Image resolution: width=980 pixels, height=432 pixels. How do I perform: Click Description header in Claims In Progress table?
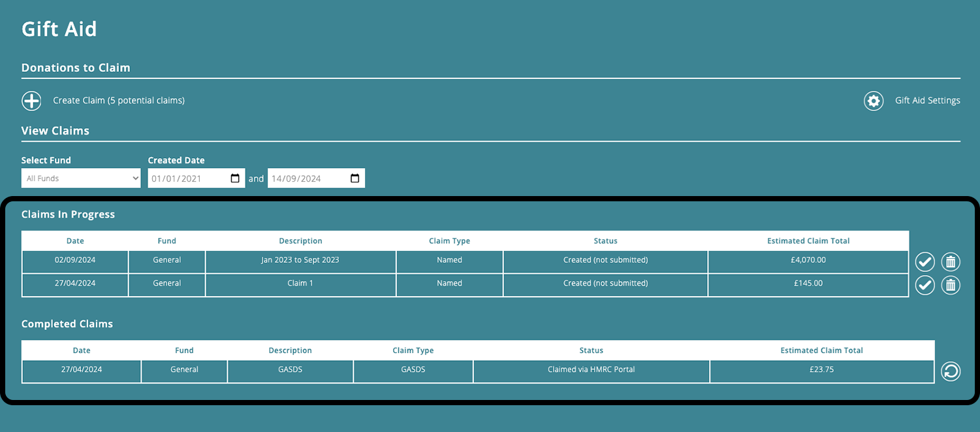300,241
